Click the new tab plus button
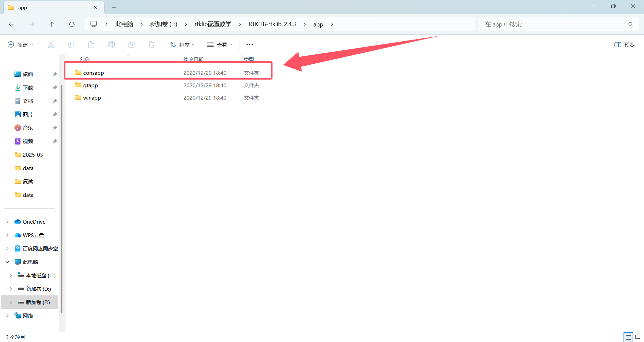Screen dimensions: 644x342 (114, 7)
